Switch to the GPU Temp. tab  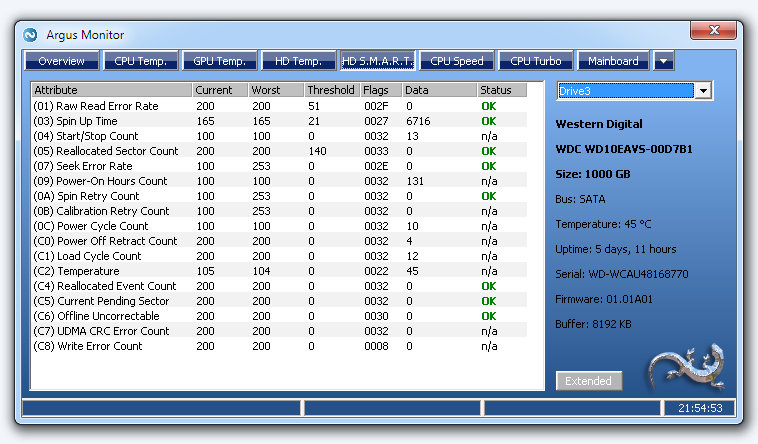point(220,61)
